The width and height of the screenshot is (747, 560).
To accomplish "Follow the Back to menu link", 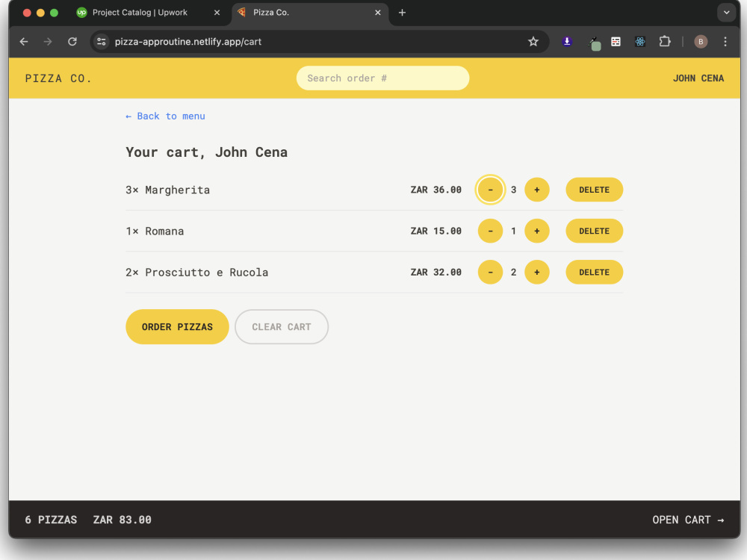I will click(x=165, y=116).
